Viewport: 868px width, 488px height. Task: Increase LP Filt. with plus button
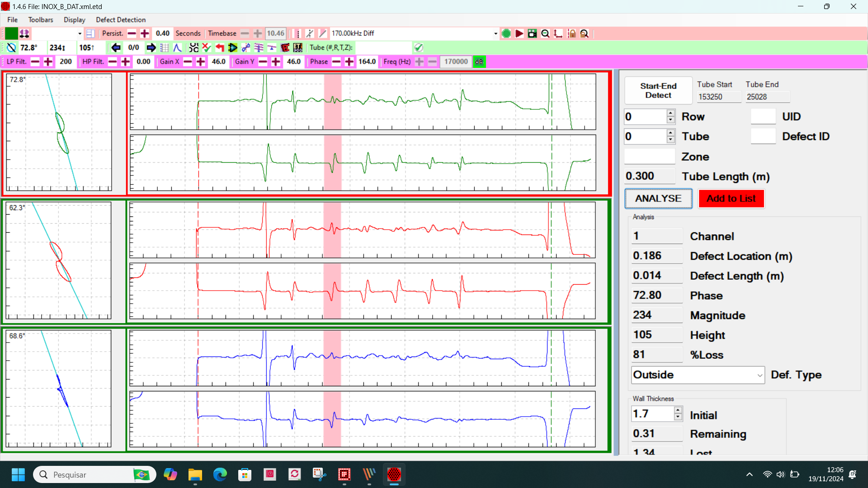click(x=48, y=62)
